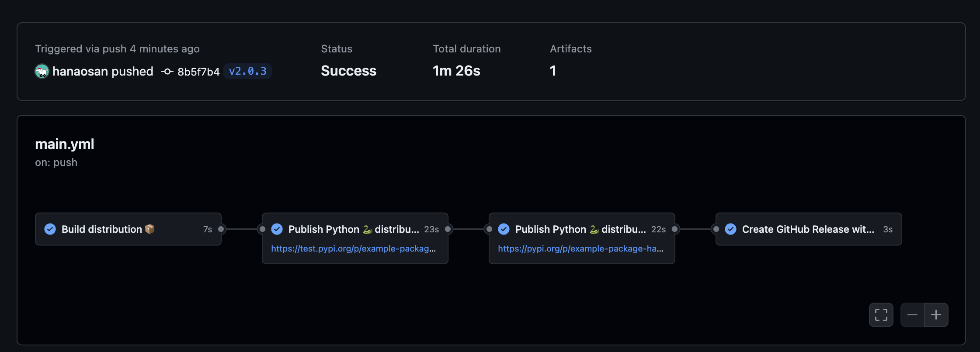Open commit 8b5f7b4

tap(198, 72)
